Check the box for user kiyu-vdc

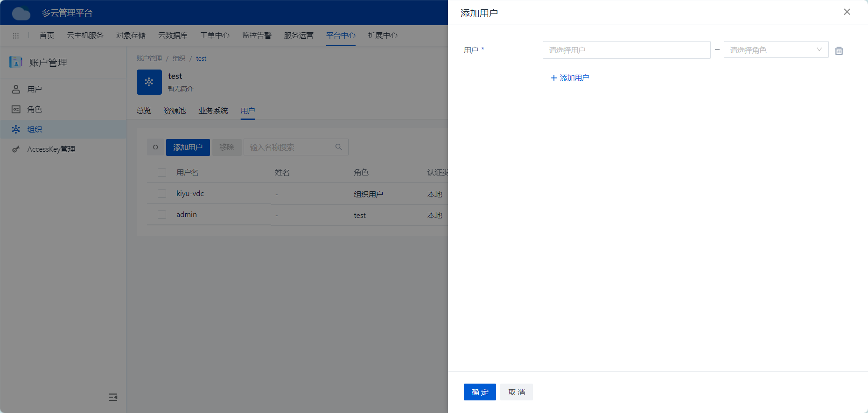pyautogui.click(x=162, y=194)
